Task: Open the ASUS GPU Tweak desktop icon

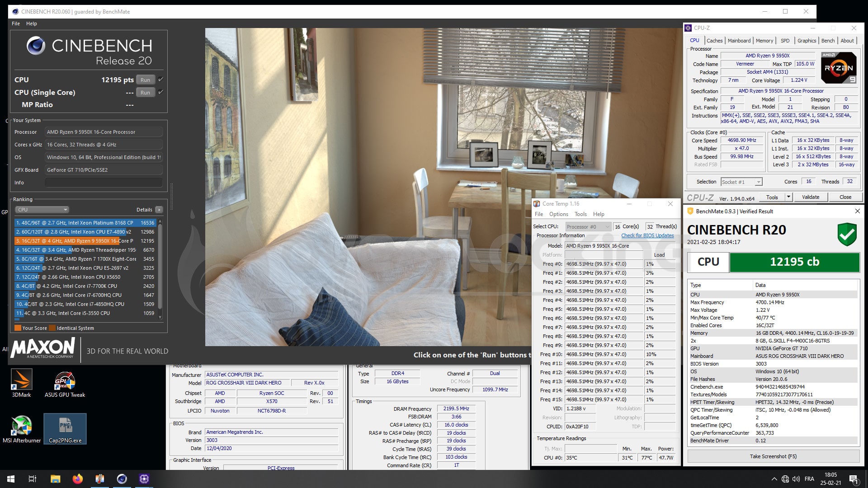Action: [65, 384]
